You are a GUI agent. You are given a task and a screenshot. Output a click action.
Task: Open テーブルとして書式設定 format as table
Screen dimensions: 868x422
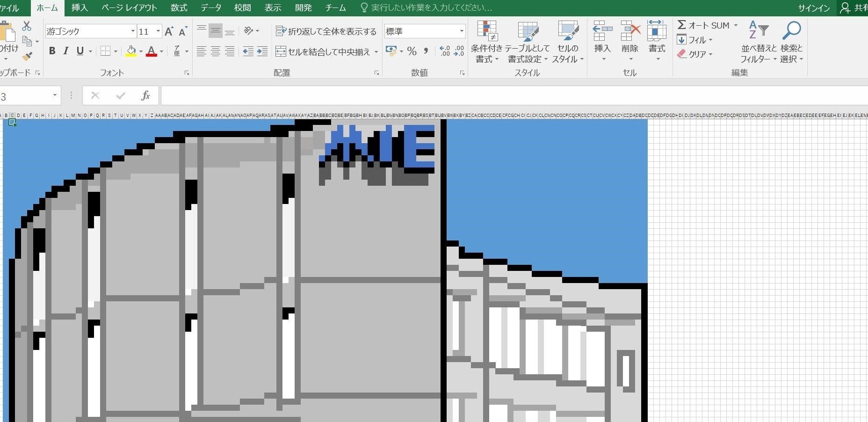(528, 42)
